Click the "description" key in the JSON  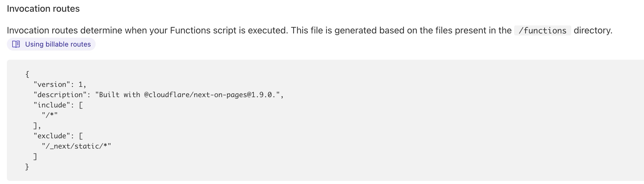pos(60,95)
